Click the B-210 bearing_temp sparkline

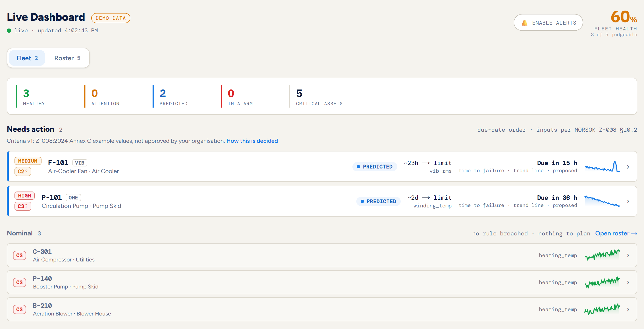click(602, 309)
